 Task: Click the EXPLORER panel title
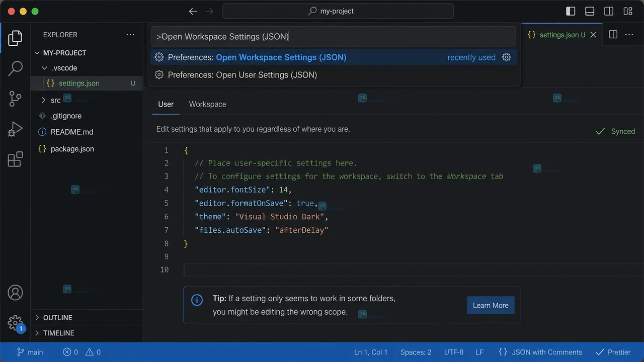click(x=60, y=35)
